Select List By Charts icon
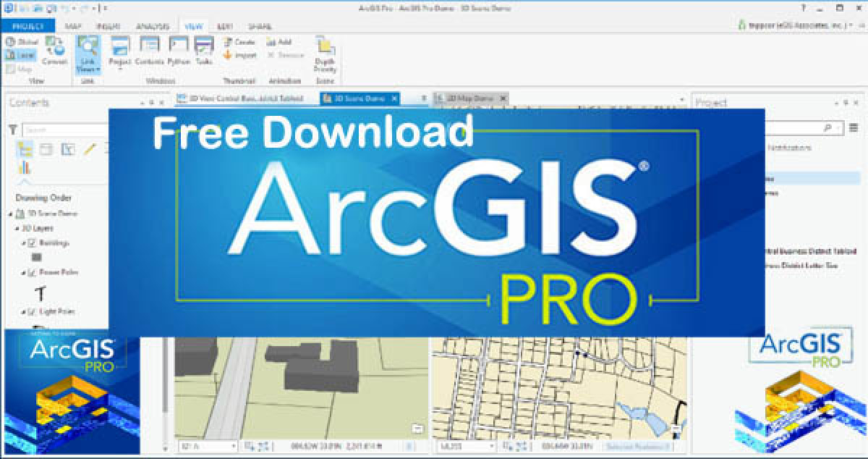 (x=25, y=167)
